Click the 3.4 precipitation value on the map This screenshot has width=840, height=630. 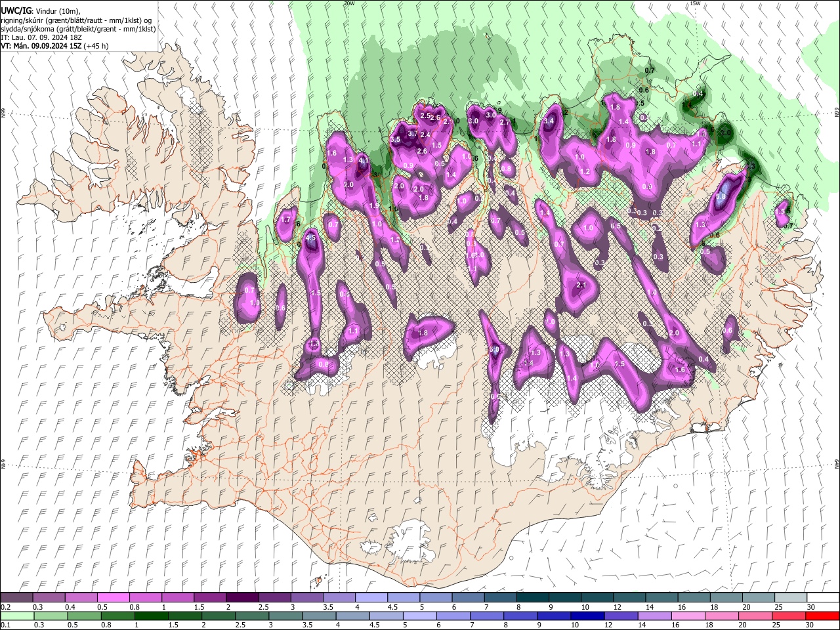coord(550,121)
